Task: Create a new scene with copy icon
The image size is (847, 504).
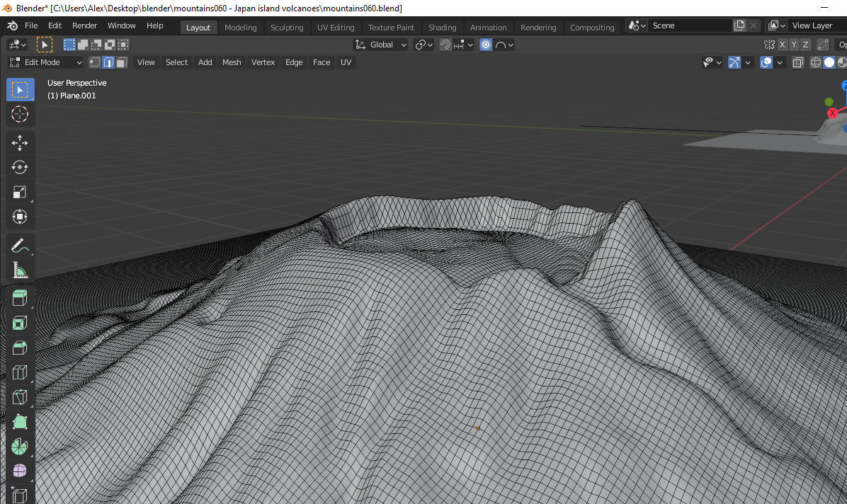Action: (x=739, y=25)
